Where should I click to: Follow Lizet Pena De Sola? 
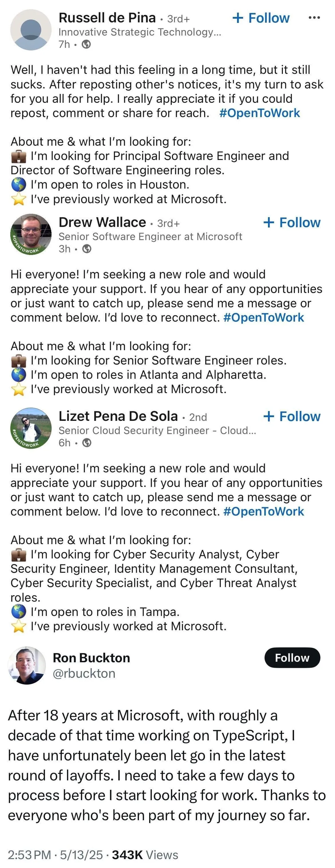coord(292,416)
